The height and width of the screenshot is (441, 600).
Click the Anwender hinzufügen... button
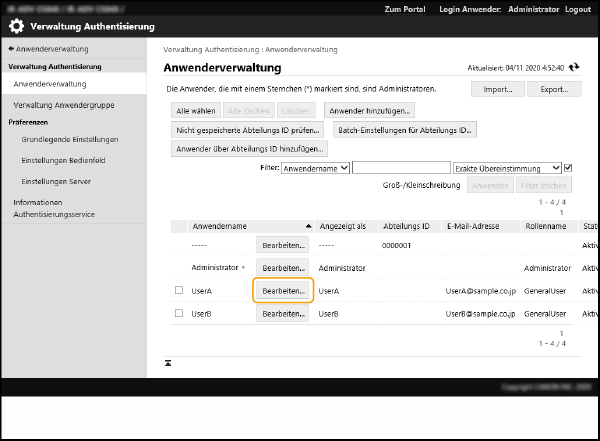tap(371, 110)
